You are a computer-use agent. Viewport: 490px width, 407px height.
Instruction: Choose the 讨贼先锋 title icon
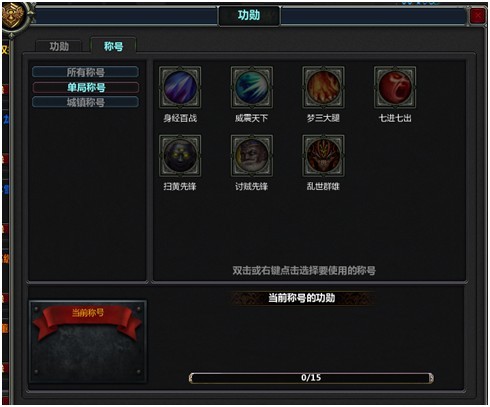(252, 156)
